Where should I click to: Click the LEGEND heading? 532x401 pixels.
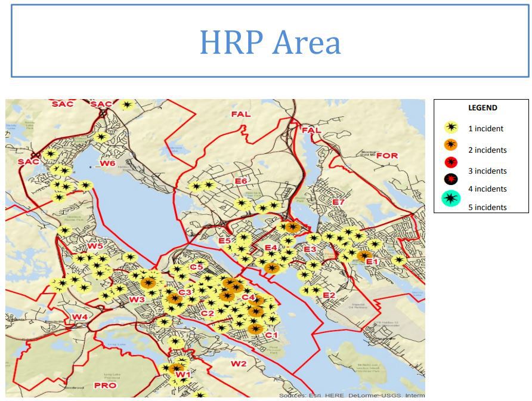482,108
